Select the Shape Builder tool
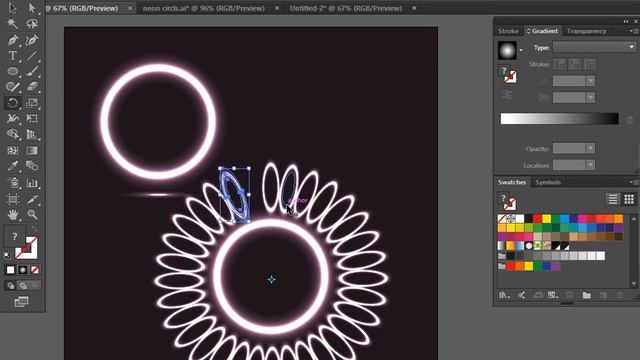The height and width of the screenshot is (360, 640). pos(13,134)
